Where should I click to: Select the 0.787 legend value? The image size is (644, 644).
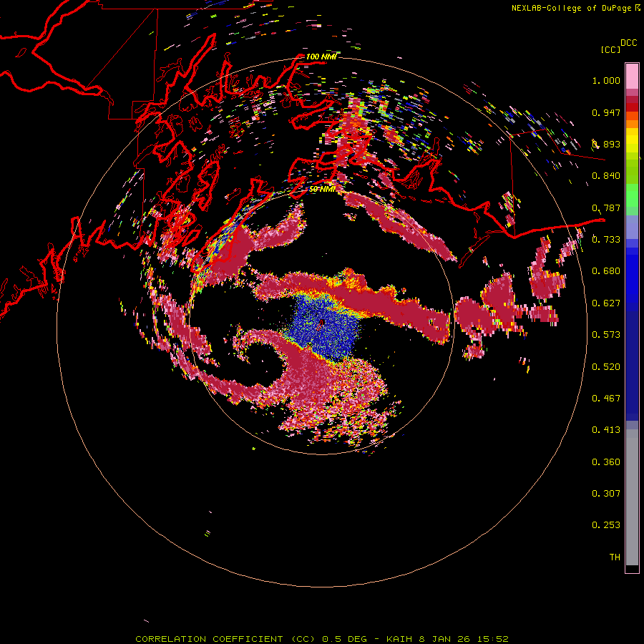[x=606, y=208]
